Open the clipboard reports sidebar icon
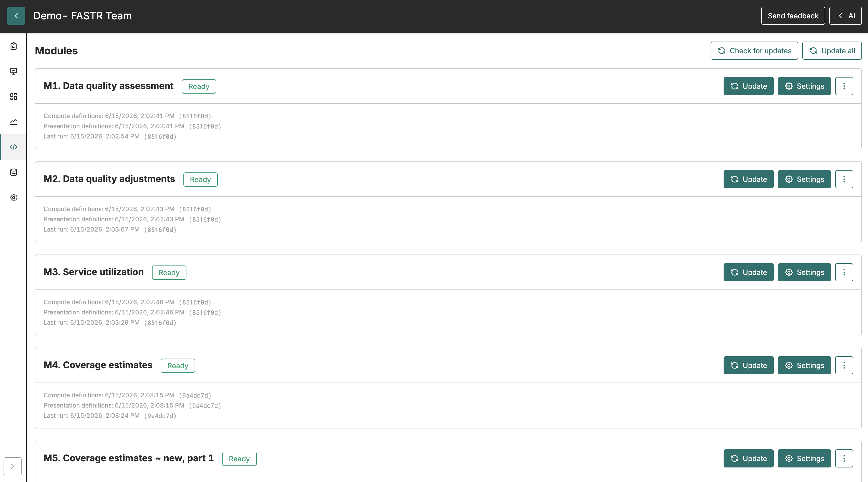Image resolution: width=868 pixels, height=482 pixels. (x=13, y=46)
